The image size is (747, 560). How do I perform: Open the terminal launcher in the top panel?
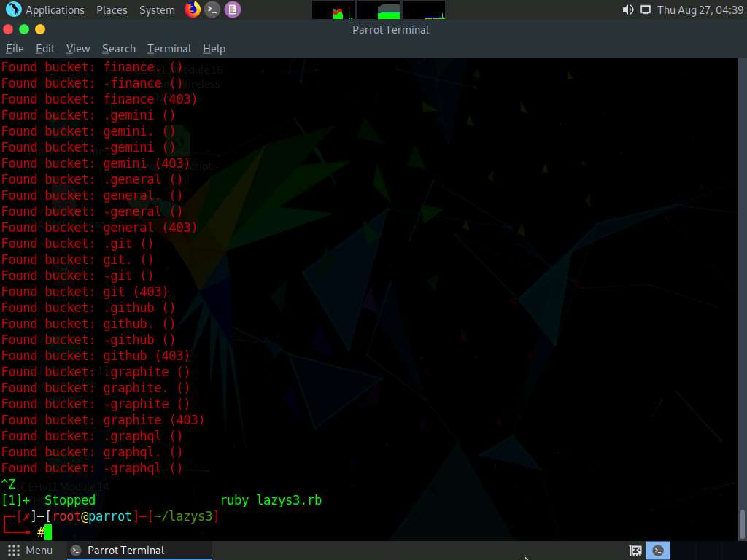(213, 9)
